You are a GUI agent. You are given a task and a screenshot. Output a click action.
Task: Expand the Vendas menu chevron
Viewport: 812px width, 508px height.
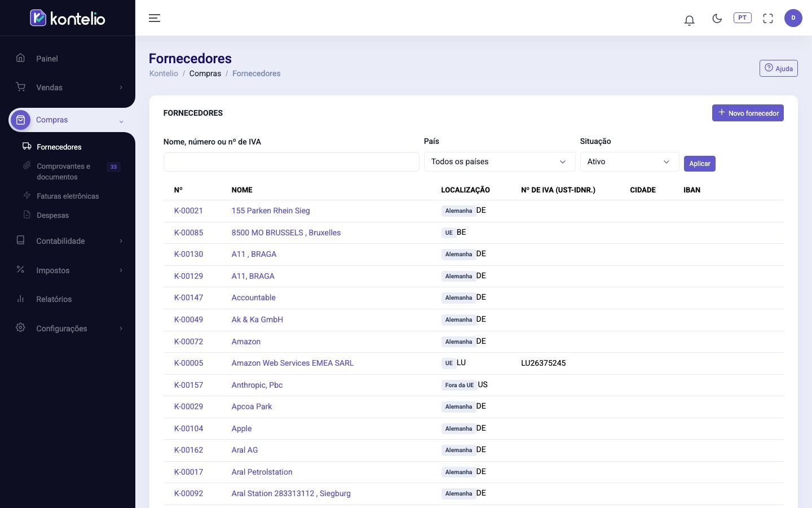click(121, 87)
